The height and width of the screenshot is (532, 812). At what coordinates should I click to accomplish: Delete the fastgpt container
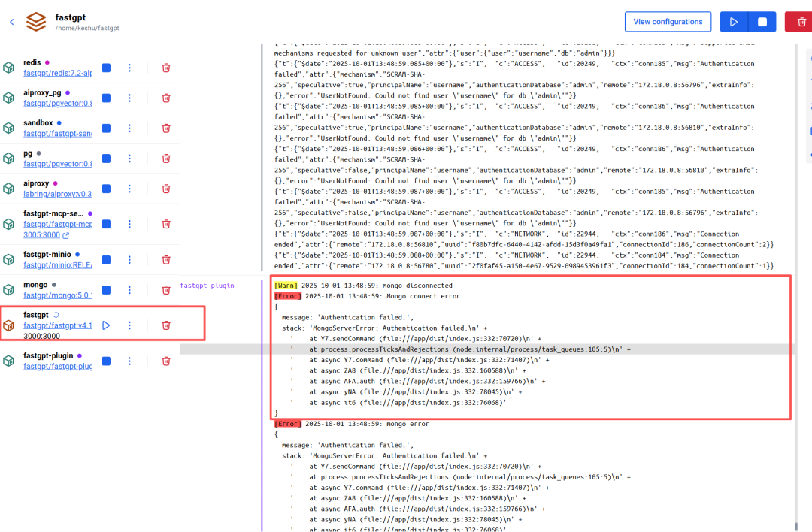[166, 325]
